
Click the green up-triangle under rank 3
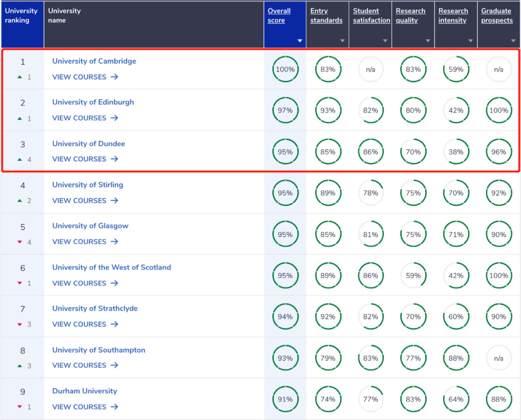[x=19, y=160]
